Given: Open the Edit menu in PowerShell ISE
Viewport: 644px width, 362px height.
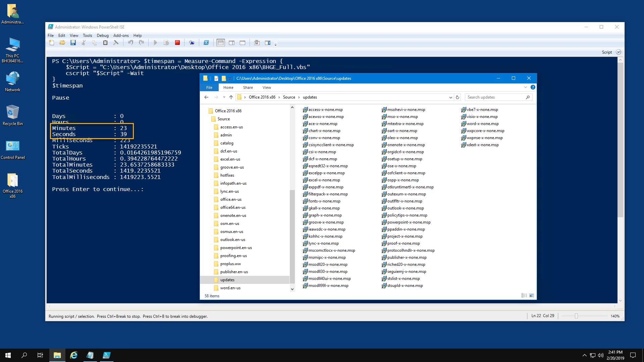Looking at the screenshot, I should [x=62, y=35].
